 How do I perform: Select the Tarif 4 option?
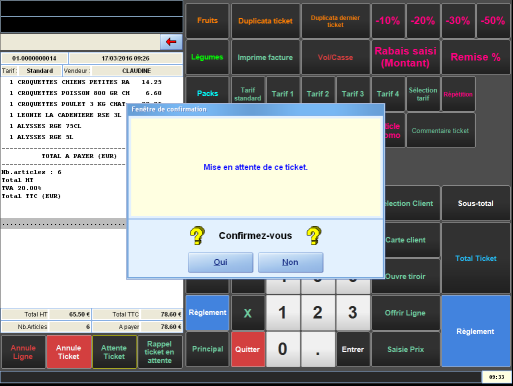pyautogui.click(x=388, y=94)
